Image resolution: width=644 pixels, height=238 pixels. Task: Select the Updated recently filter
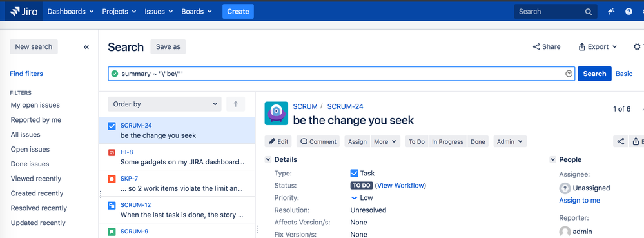[38, 223]
